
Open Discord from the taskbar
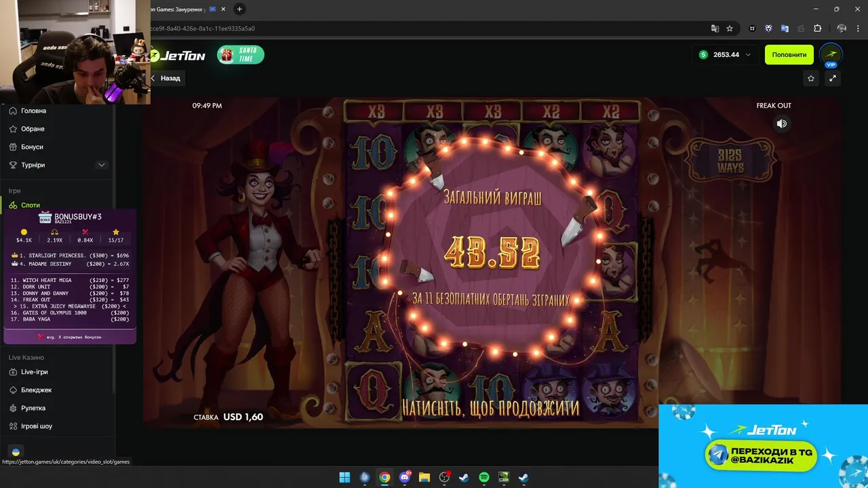tap(405, 477)
